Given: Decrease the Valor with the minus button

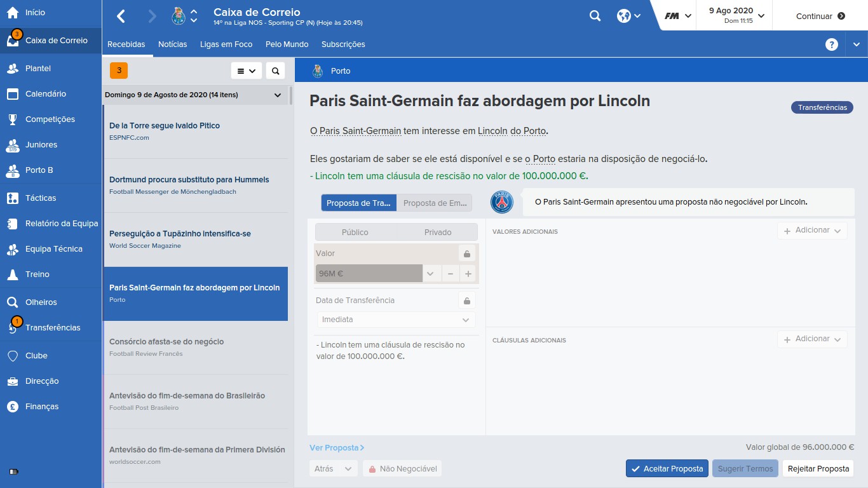Looking at the screenshot, I should point(451,274).
